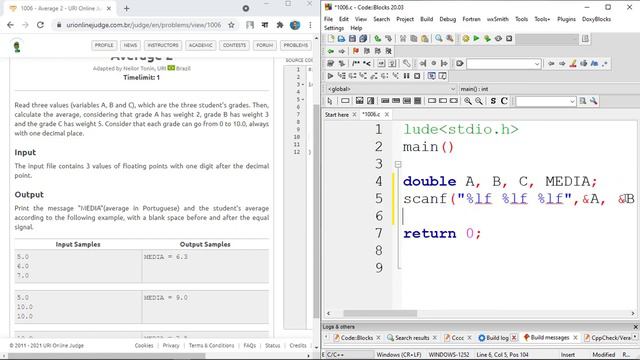Image resolution: width=640 pixels, height=360 pixels.
Task: Click the Replace icon next to Find
Action: coord(449,38)
